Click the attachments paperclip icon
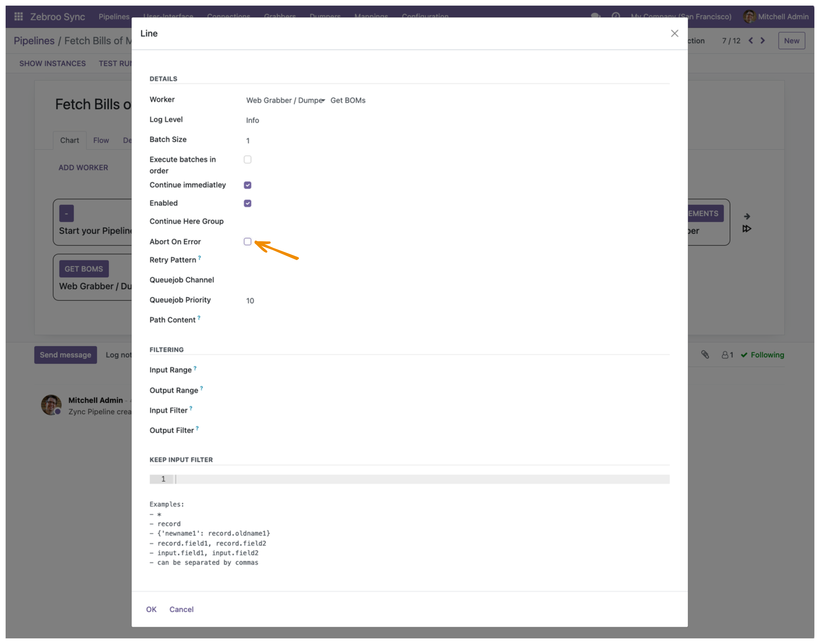 [705, 354]
